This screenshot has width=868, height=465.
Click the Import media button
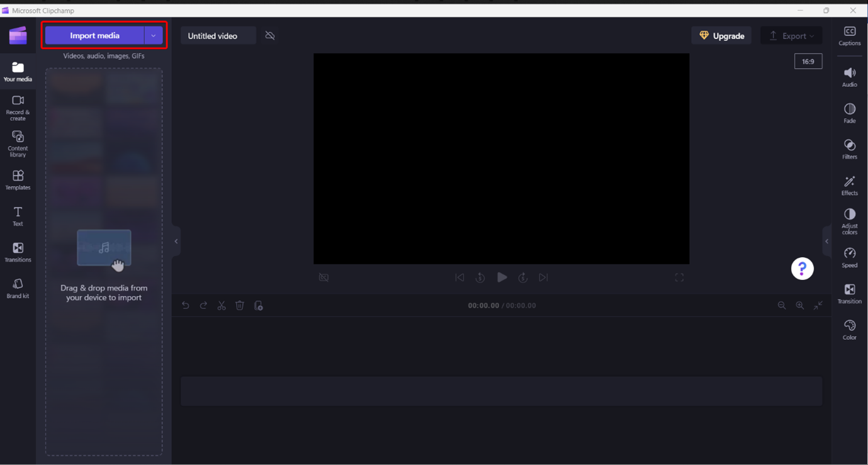pos(94,36)
